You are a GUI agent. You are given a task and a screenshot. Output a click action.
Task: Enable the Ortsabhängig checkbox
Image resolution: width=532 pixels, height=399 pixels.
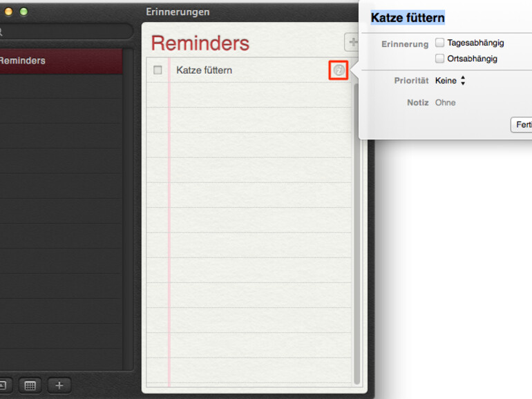[439, 59]
